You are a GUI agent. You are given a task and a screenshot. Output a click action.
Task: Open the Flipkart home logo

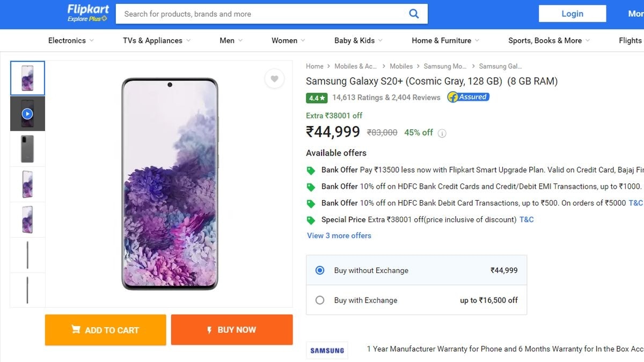coord(88,13)
